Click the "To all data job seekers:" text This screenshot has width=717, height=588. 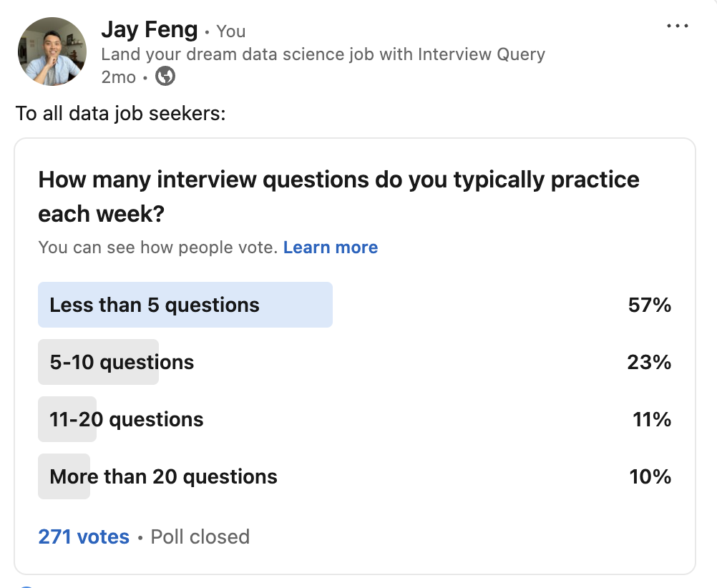click(121, 114)
